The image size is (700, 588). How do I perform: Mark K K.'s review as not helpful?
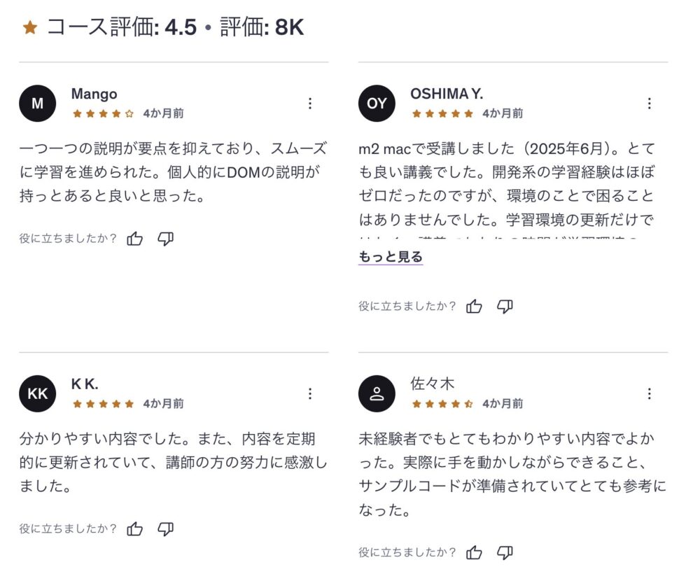pos(165,529)
